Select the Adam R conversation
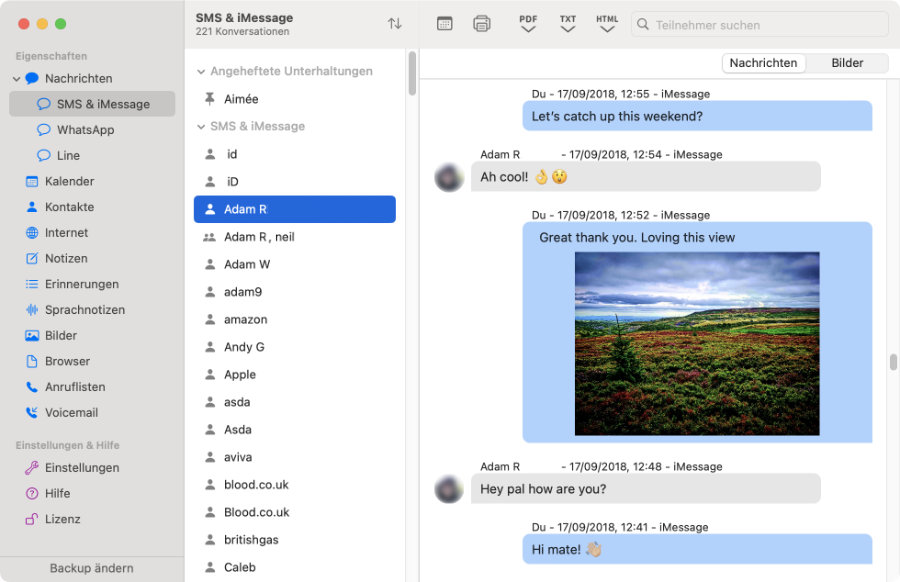The width and height of the screenshot is (900, 582). pos(294,209)
